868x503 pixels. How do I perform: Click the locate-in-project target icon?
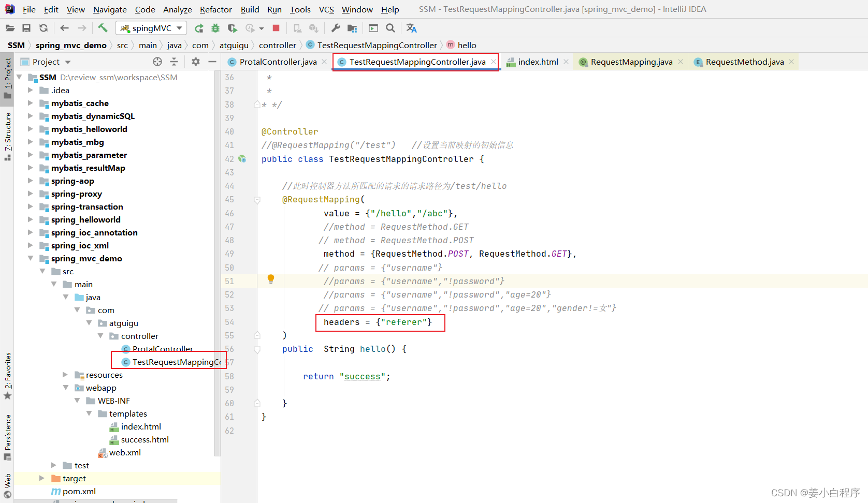pos(157,62)
